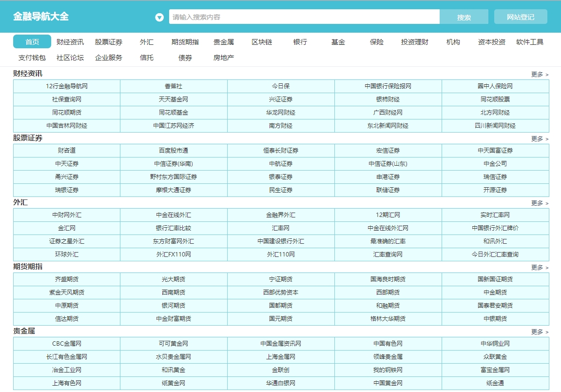
Task: Expand 更多 for the 股票证券 section
Action: [540, 139]
